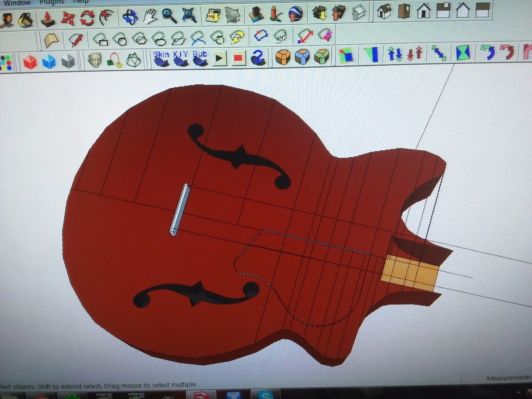Open the Plugins menu
This screenshot has height=399, width=532.
pyautogui.click(x=52, y=2)
